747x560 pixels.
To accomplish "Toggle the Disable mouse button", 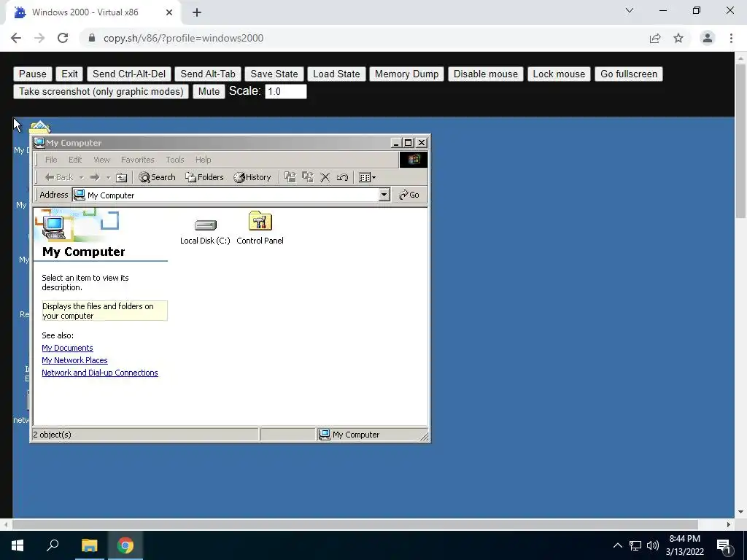I will [x=485, y=74].
